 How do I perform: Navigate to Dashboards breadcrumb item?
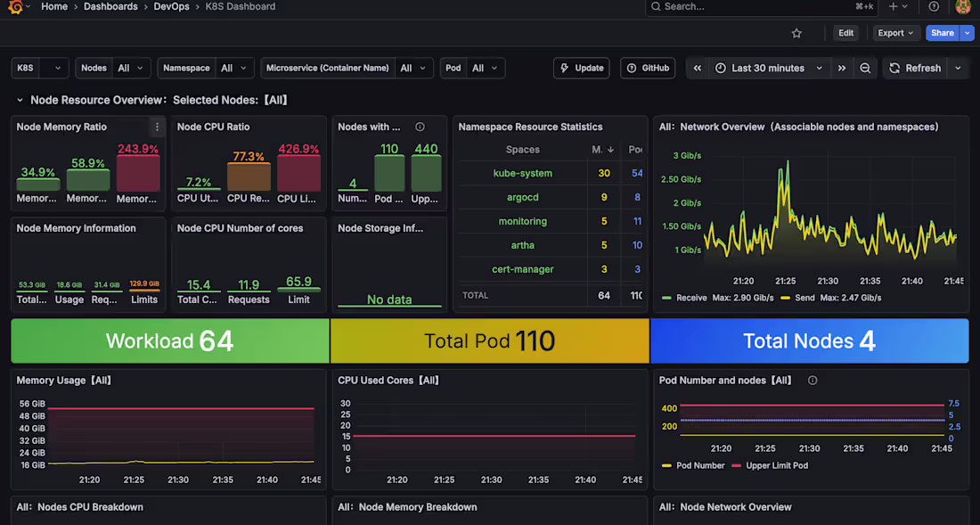110,7
